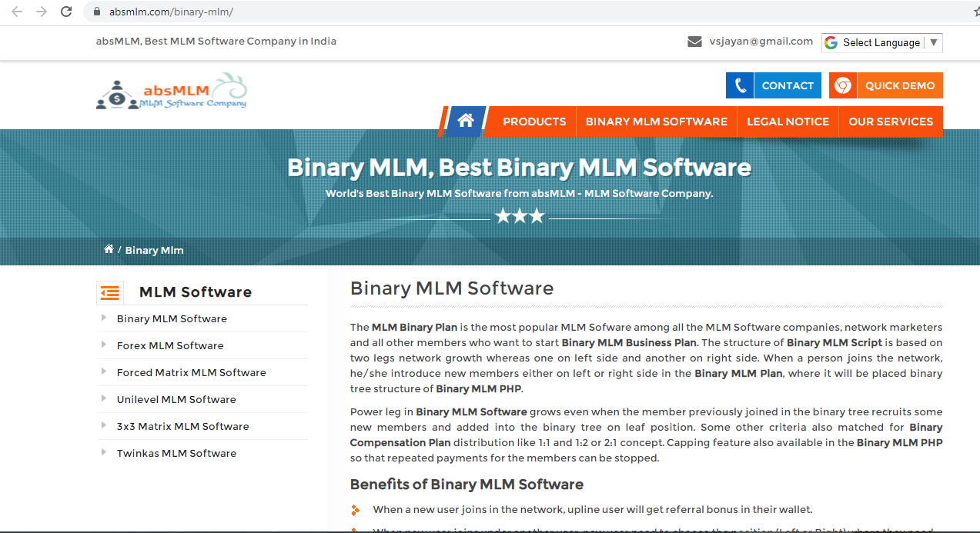Expand the Twinkas MLM Software sidebar arrow
This screenshot has width=980, height=533.
pos(103,453)
